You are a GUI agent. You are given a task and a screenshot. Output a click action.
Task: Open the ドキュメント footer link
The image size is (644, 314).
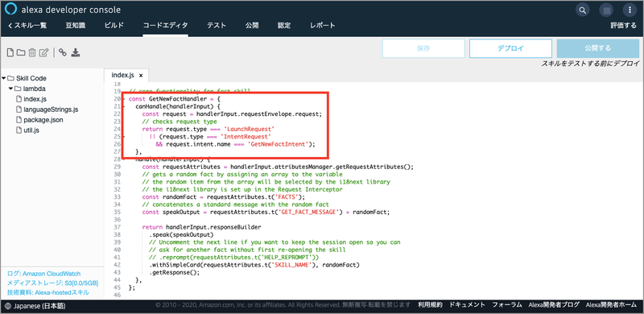[468, 305]
